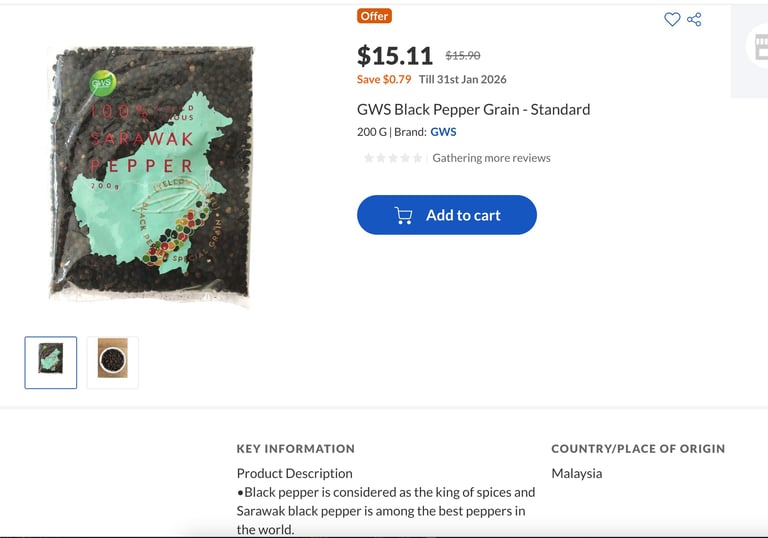The height and width of the screenshot is (538, 768).
Task: Add product to wishlist with heart icon
Action: [672, 20]
